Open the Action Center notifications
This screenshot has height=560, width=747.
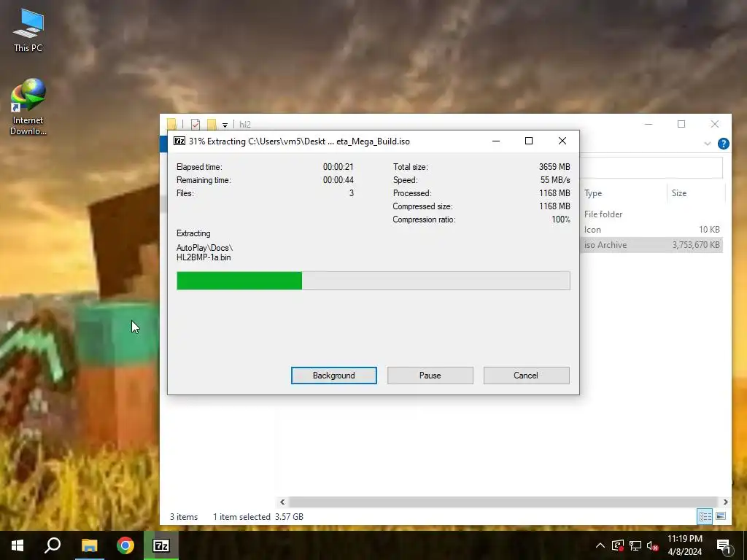724,546
